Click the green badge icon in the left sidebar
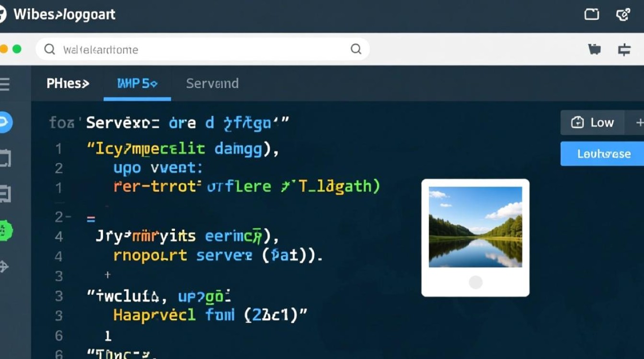 pos(5,231)
